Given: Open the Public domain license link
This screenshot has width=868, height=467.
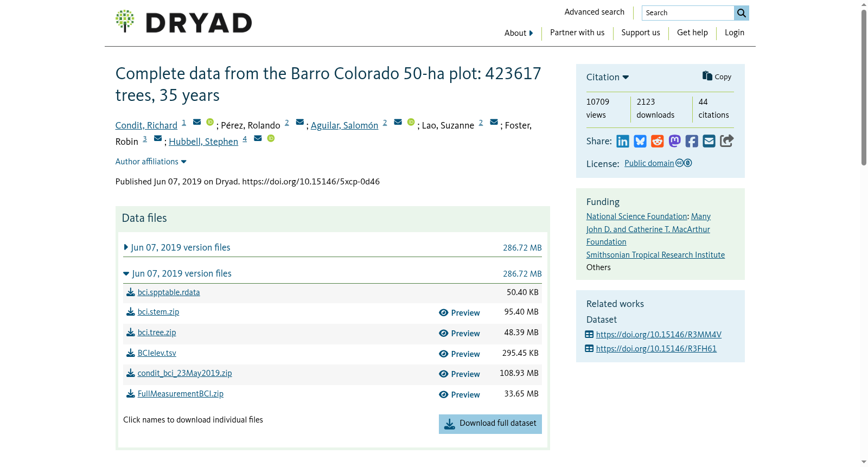Looking at the screenshot, I should tap(649, 163).
